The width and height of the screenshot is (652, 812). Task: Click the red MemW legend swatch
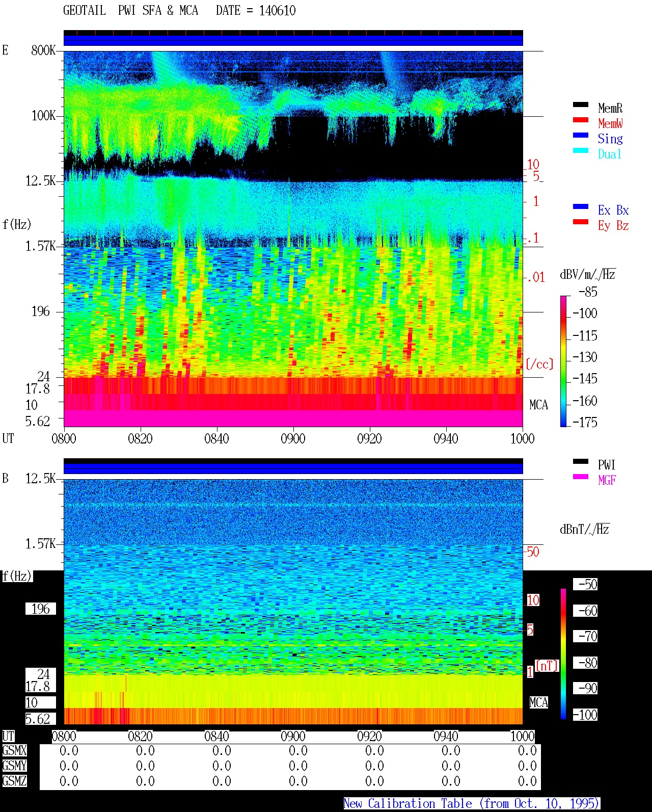pos(581,120)
